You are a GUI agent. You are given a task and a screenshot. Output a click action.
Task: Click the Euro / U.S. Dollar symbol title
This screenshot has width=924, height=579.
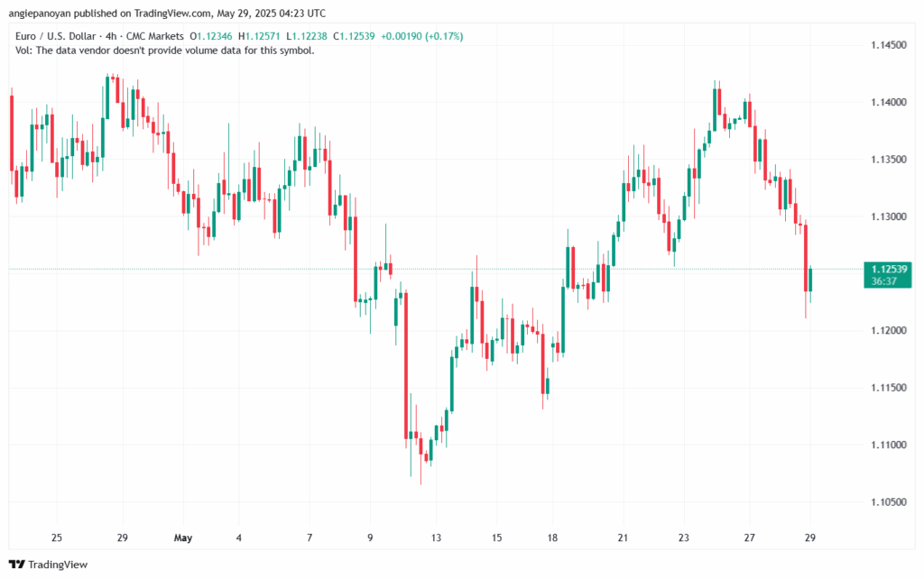pyautogui.click(x=60, y=36)
